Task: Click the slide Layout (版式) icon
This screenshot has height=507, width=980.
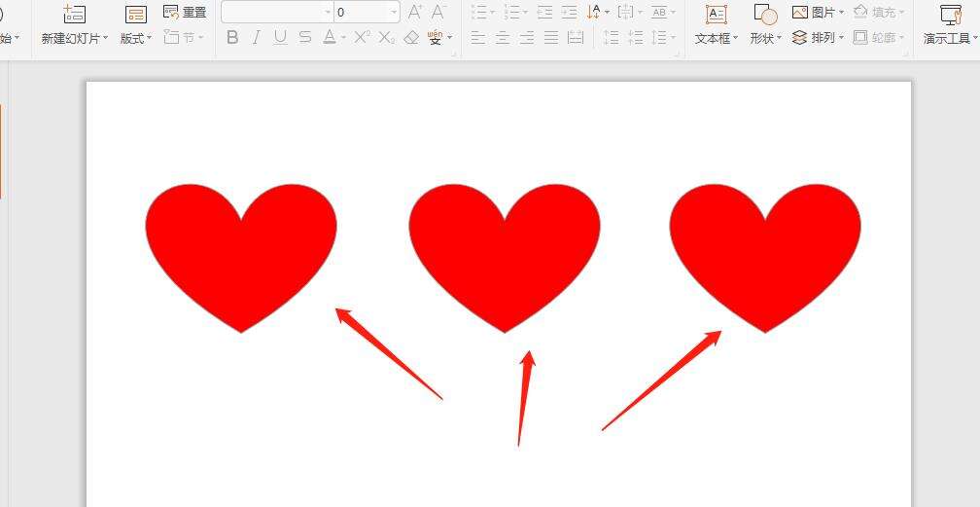Action: pos(136,15)
